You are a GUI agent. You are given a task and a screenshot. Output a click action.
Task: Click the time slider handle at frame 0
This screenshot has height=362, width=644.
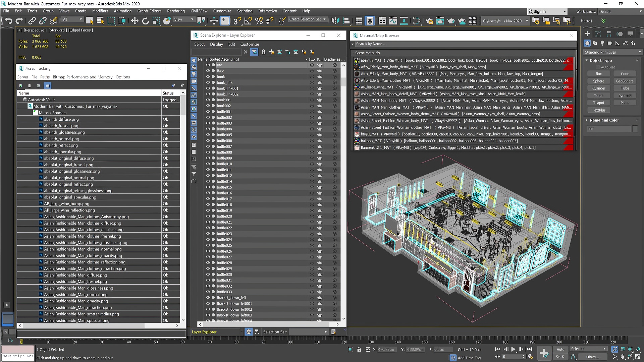click(21, 342)
